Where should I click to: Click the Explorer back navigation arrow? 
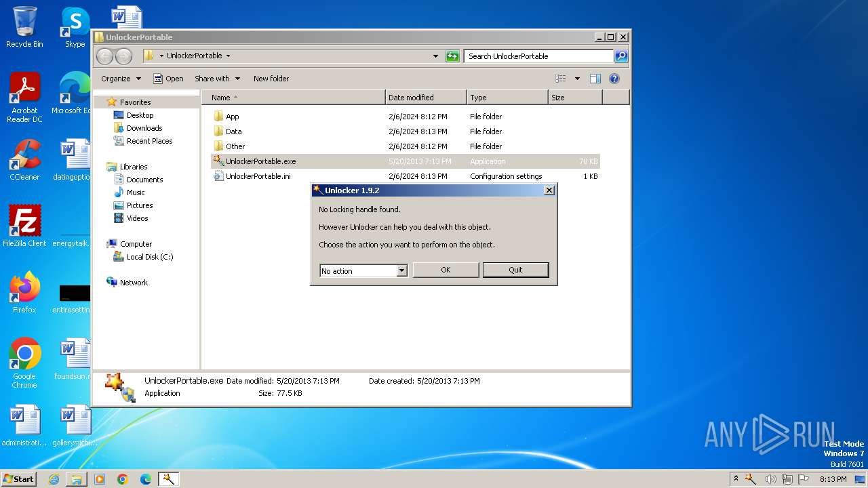coord(104,56)
